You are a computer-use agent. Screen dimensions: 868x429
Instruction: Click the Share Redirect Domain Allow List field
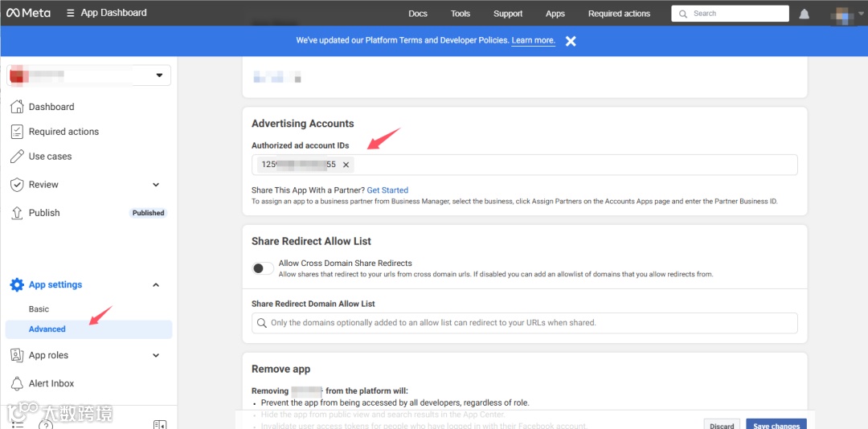[x=524, y=323]
